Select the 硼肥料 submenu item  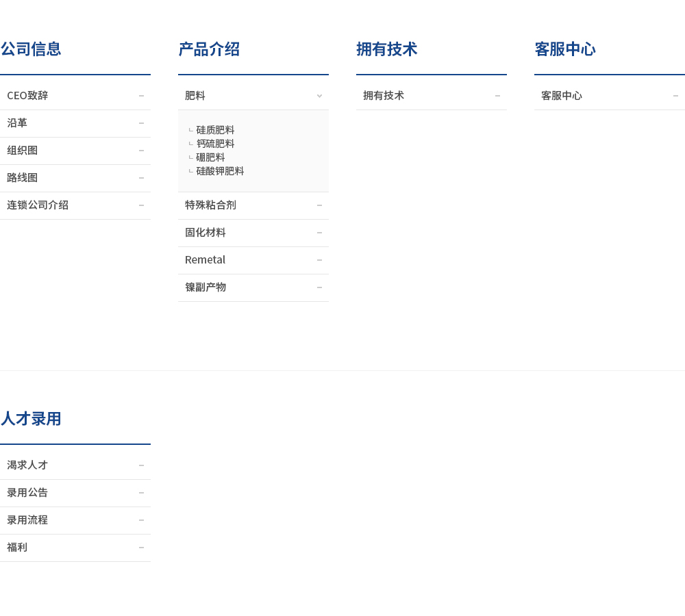pyautogui.click(x=210, y=157)
